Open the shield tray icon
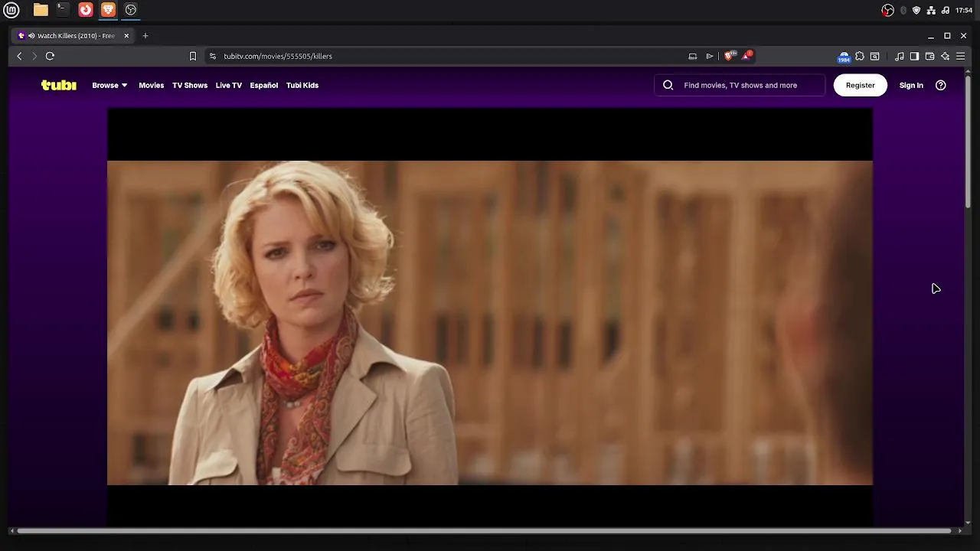The height and width of the screenshot is (551, 980). 916,10
